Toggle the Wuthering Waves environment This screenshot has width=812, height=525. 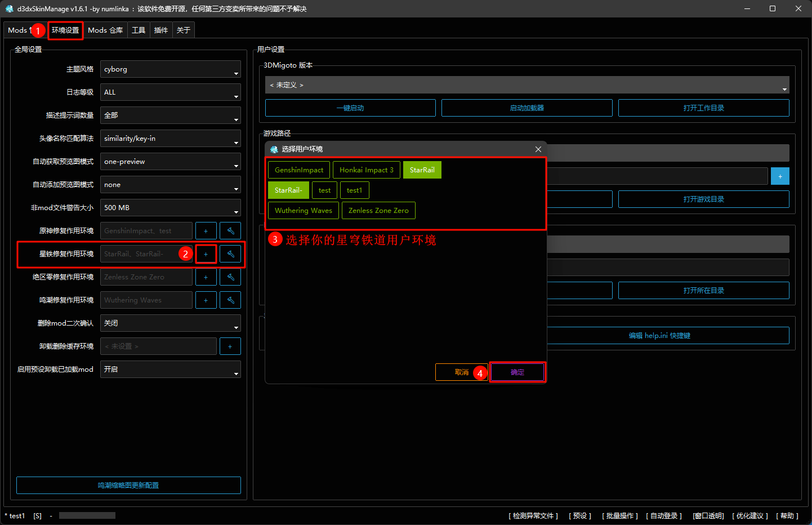304,211
